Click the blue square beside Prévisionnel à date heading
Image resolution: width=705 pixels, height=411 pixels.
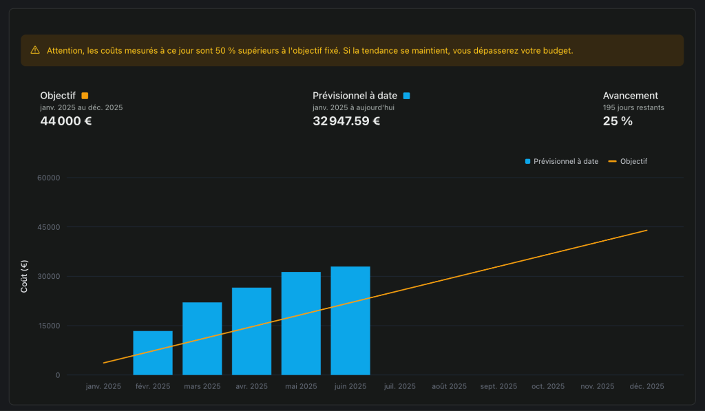click(406, 96)
